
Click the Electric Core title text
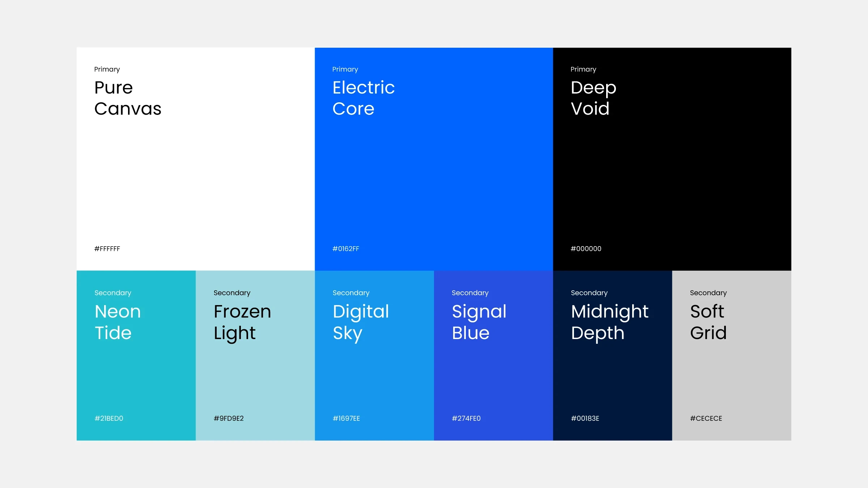(x=363, y=98)
